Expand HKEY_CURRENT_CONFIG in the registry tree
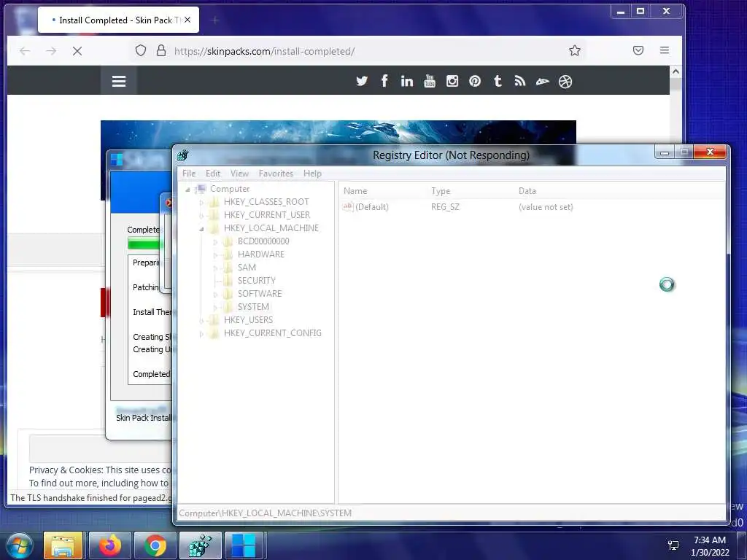This screenshot has width=747, height=560. pyautogui.click(x=201, y=334)
